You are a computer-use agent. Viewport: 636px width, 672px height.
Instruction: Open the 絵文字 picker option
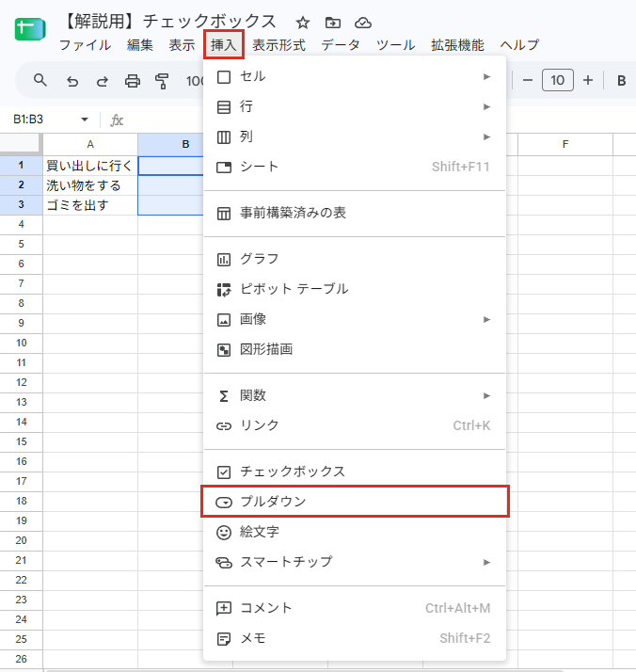tap(354, 533)
